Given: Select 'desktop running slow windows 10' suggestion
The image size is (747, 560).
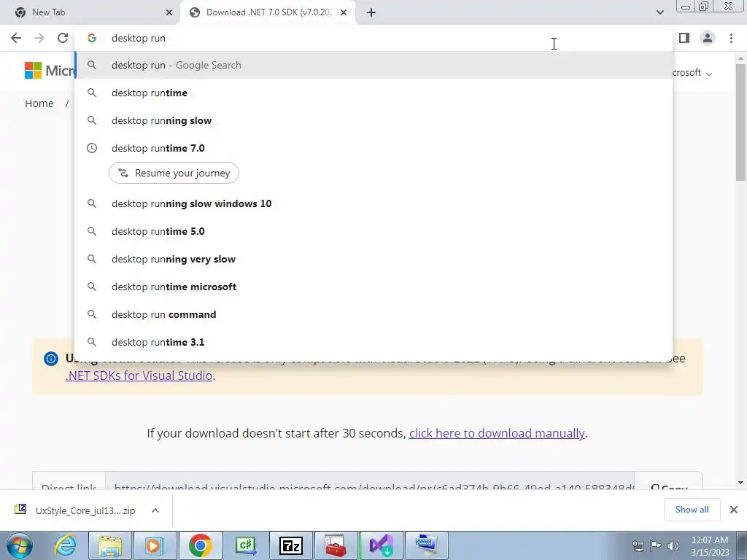Looking at the screenshot, I should pyautogui.click(x=373, y=203).
